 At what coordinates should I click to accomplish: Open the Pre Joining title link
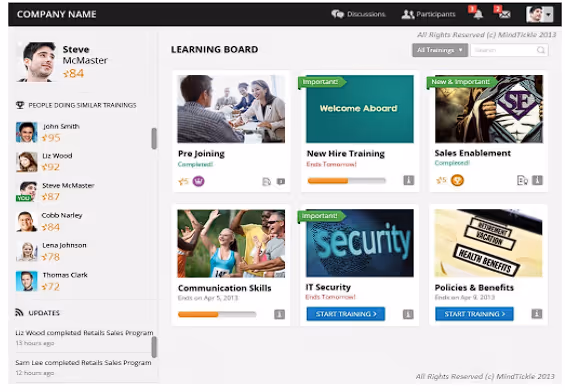coord(201,154)
